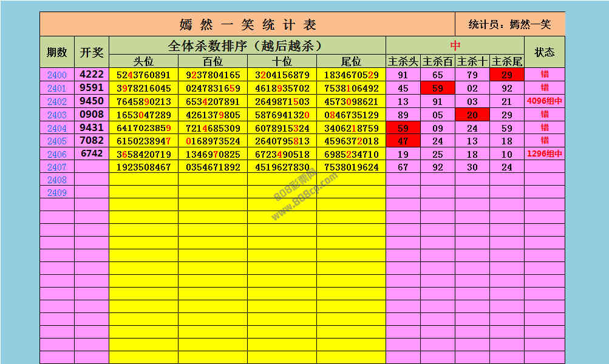Image resolution: width=609 pixels, height=364 pixels.
Task: Select draw result 6742 cell
Action: click(92, 154)
